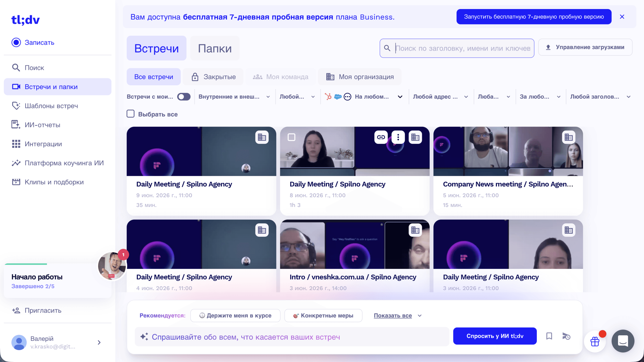Switch to the Встречи tab
Viewport: 644px width, 362px height.
pyautogui.click(x=156, y=48)
